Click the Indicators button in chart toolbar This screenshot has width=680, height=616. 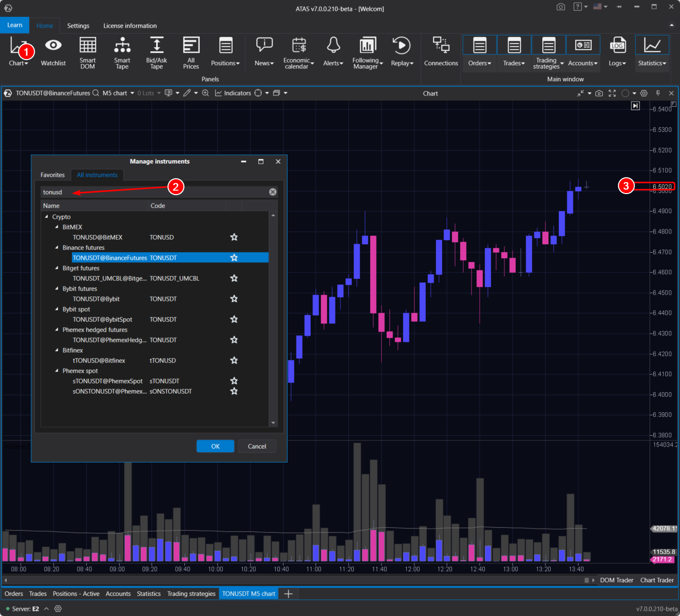coord(233,93)
